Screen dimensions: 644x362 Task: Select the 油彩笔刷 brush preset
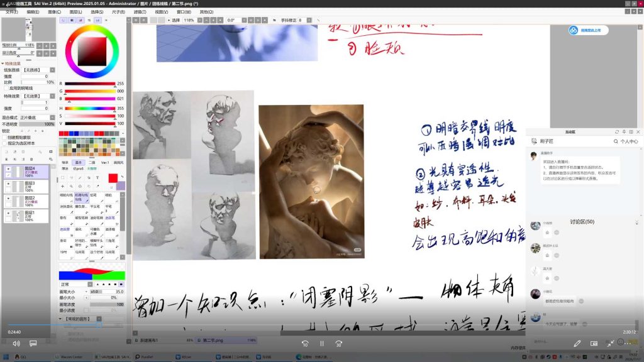(97, 221)
